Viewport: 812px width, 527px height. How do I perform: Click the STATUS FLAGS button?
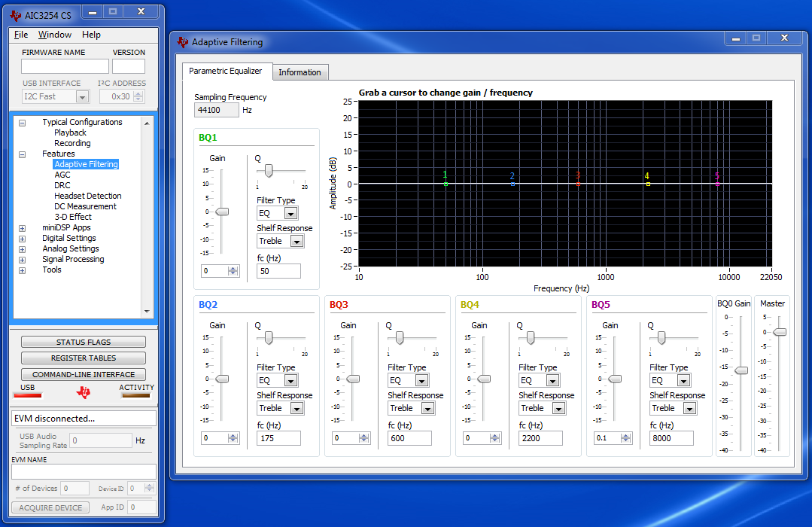coord(83,343)
